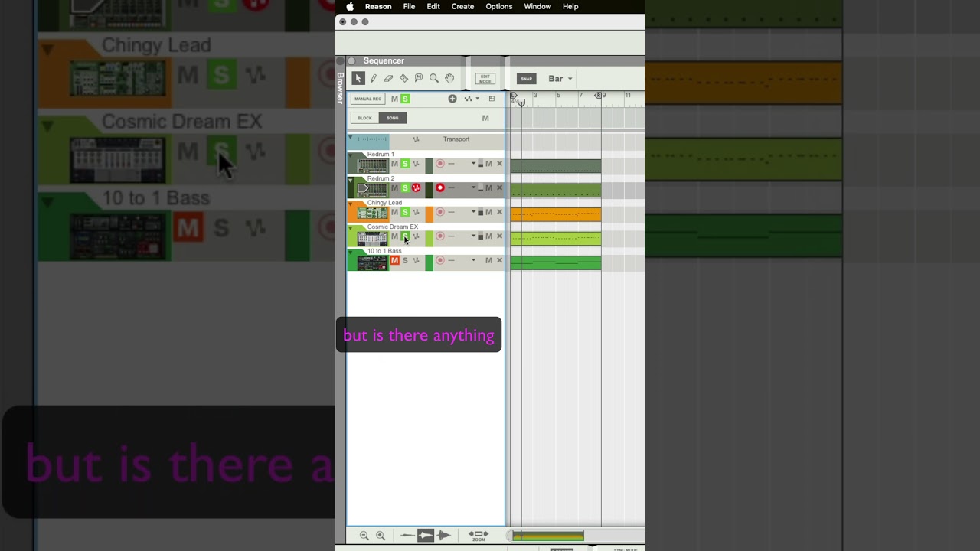The width and height of the screenshot is (980, 551).
Task: Click the Edit Mode button
Action: click(485, 78)
